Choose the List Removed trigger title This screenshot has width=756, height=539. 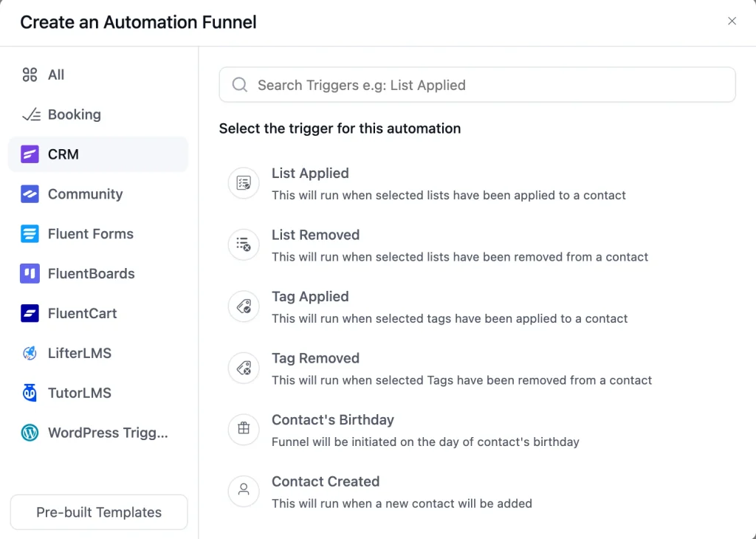315,235
